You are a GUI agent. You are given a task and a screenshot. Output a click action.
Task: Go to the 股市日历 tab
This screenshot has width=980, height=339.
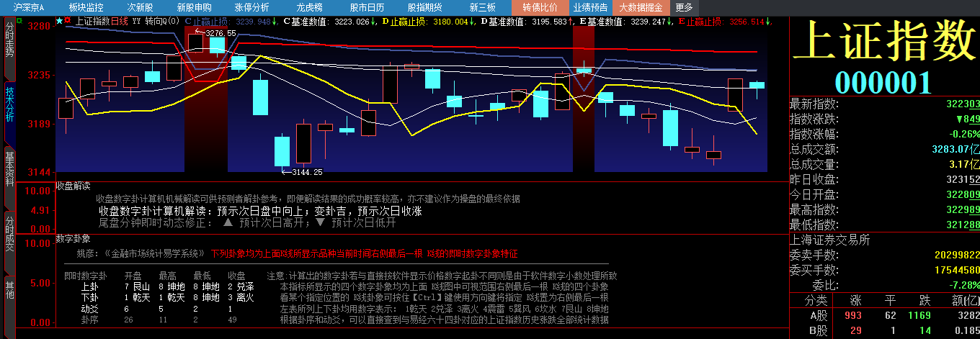367,7
